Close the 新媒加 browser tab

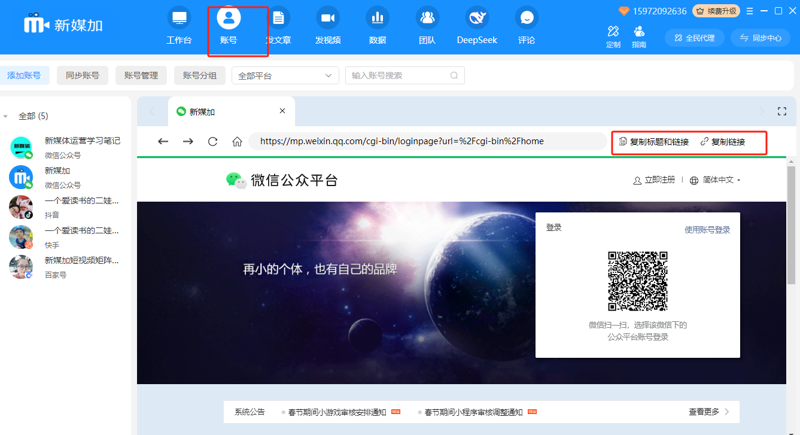[282, 111]
